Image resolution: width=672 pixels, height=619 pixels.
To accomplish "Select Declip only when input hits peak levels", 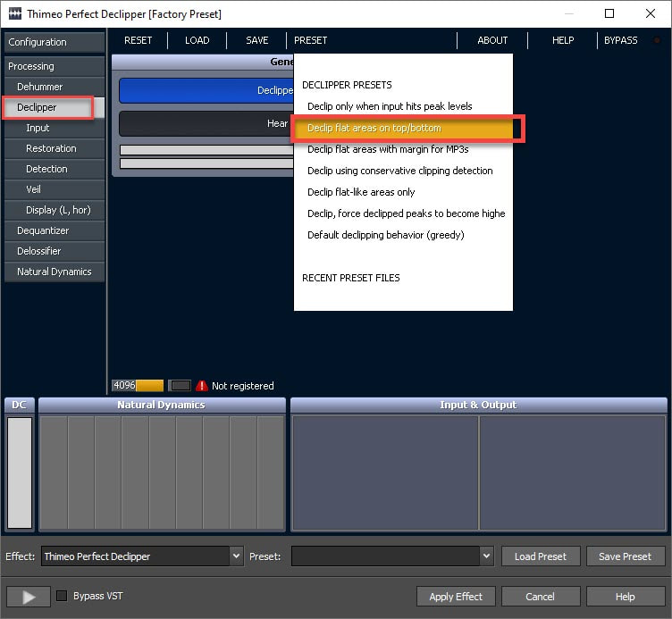I will tap(403, 106).
